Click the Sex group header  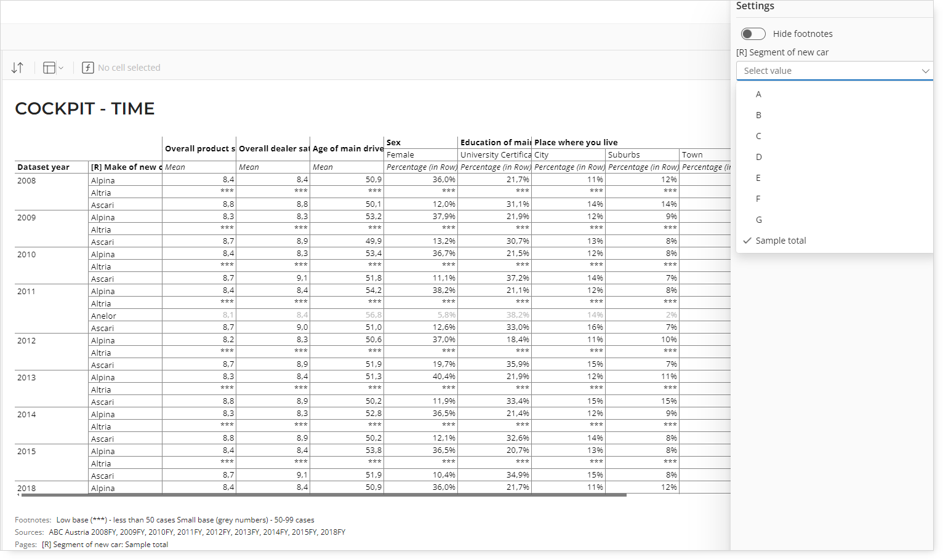pos(421,143)
